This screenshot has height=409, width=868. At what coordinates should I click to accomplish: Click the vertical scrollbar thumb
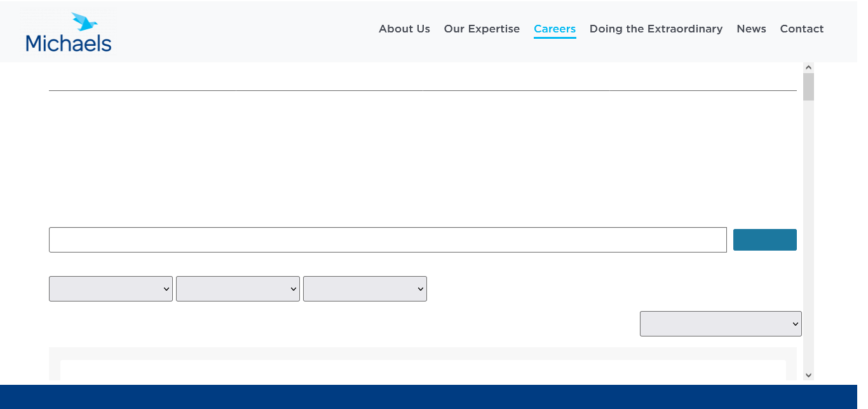pos(808,87)
